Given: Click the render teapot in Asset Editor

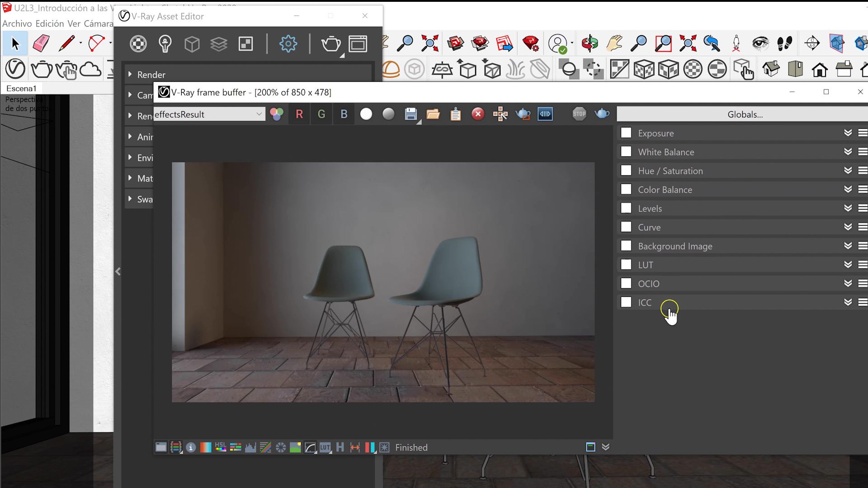Looking at the screenshot, I should pyautogui.click(x=330, y=44).
